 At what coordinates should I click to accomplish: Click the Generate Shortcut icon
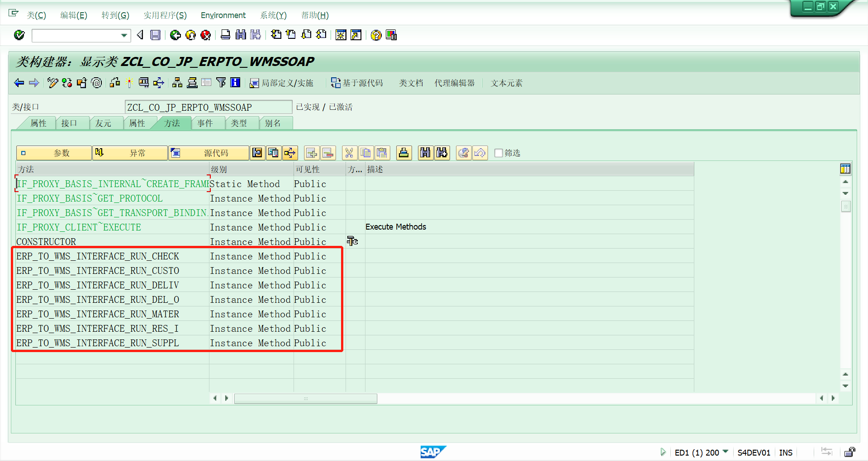tap(356, 35)
